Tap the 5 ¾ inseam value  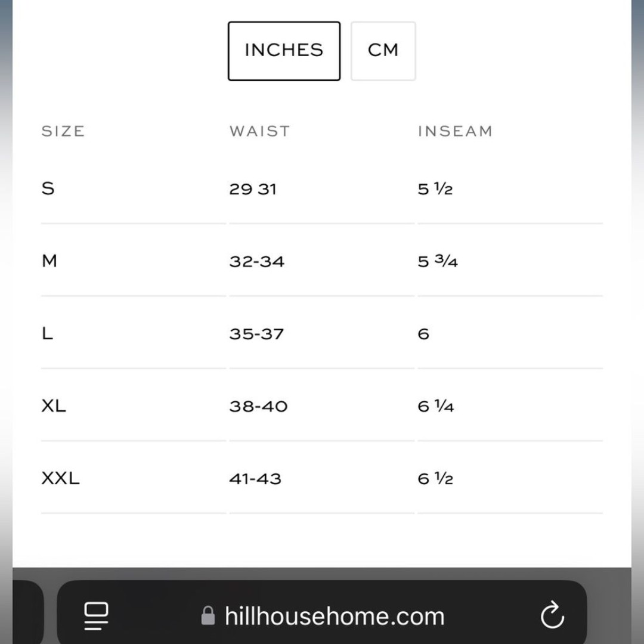(438, 261)
